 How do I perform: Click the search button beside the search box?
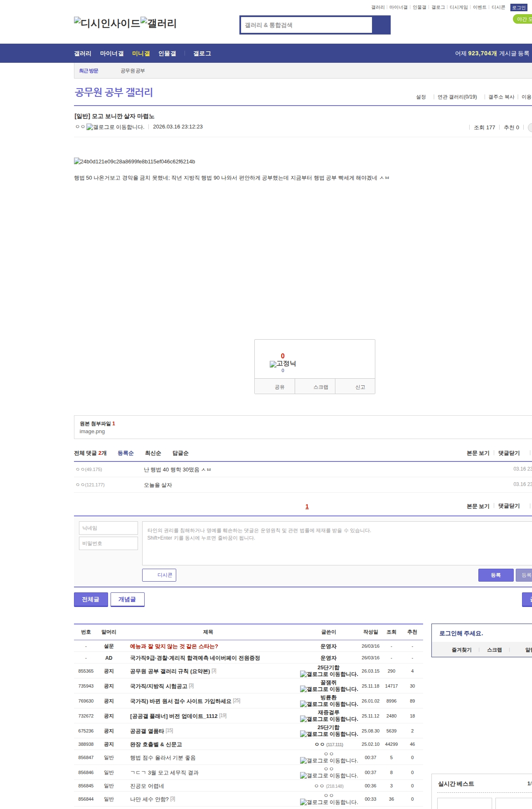[x=381, y=25]
